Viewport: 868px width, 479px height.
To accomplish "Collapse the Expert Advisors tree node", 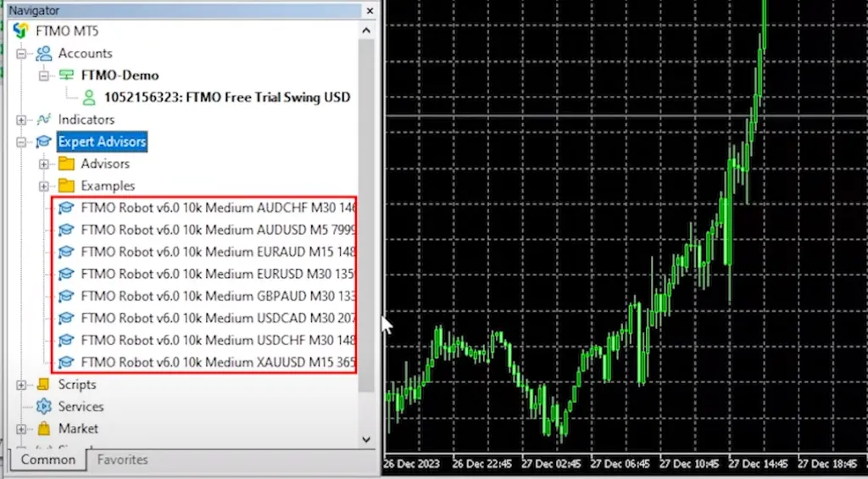I will pos(21,142).
